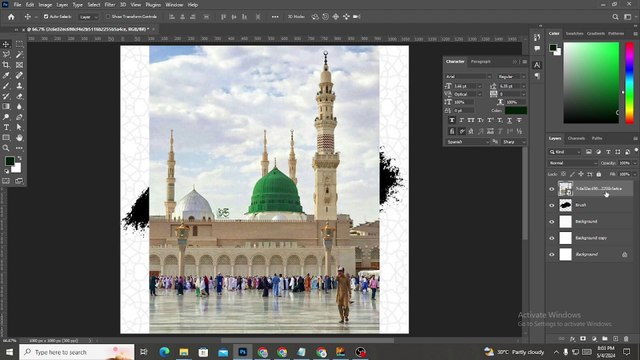Open the Auto-Select Layer dropdown
The image size is (640, 360).
point(89,17)
